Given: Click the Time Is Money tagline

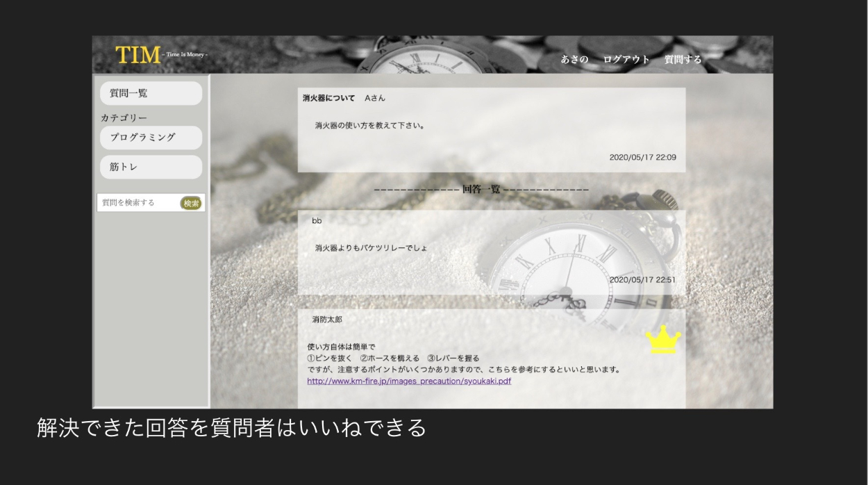Looking at the screenshot, I should coord(185,54).
